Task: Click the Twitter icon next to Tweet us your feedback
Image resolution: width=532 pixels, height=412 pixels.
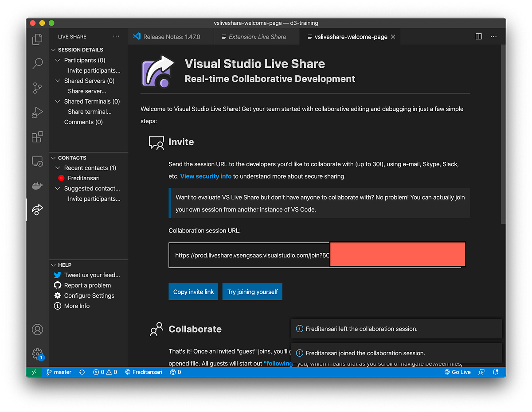Action: (57, 275)
